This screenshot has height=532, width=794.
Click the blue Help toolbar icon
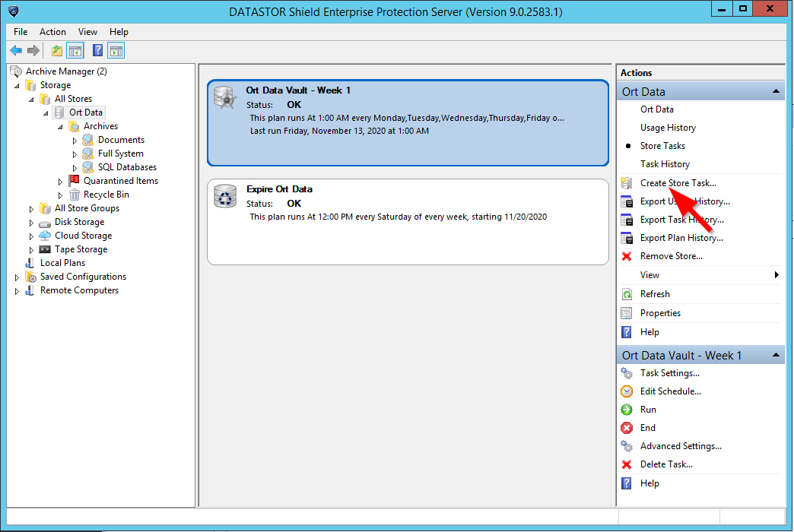click(98, 51)
